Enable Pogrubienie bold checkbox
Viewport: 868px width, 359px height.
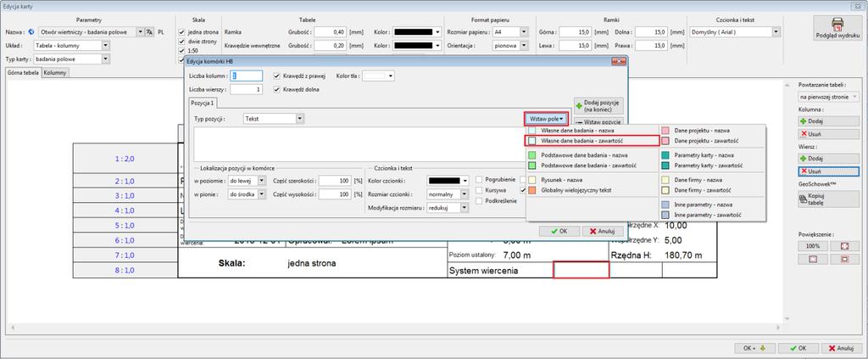[x=478, y=180]
